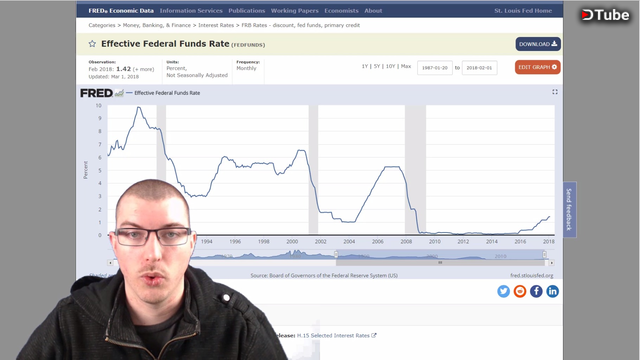Open Publications menu
This screenshot has width=640, height=360.
pyautogui.click(x=247, y=11)
